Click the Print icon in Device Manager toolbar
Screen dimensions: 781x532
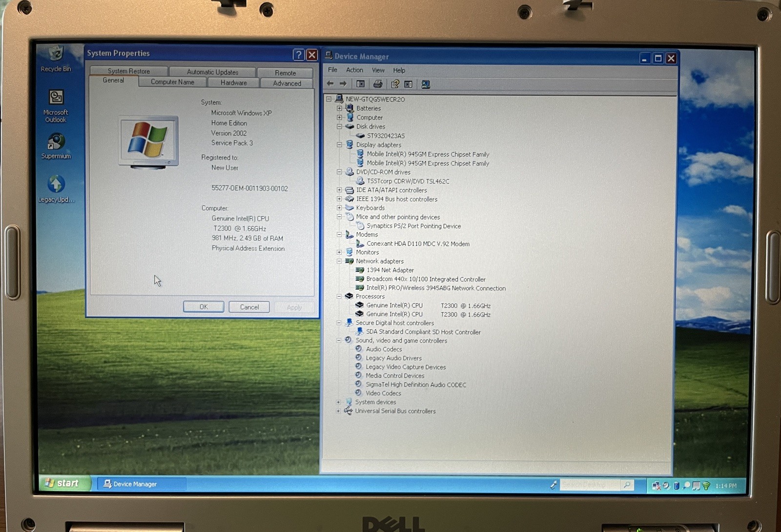377,84
